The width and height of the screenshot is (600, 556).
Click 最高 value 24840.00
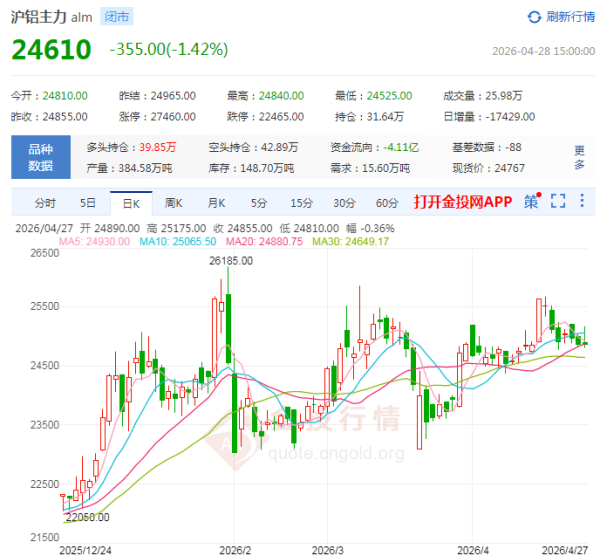point(281,96)
